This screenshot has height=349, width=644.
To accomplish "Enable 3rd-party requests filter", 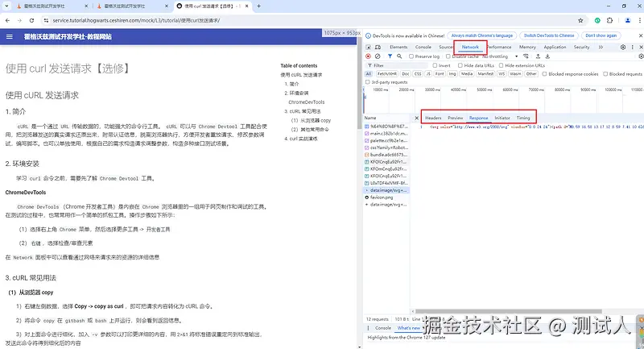I will 368,82.
